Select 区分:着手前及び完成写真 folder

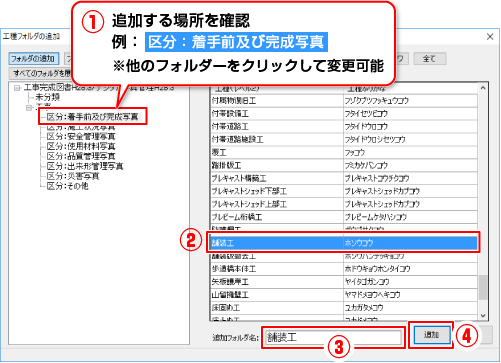tap(93, 117)
